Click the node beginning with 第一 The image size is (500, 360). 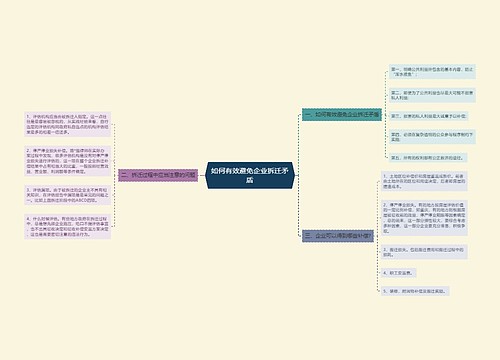point(432,72)
